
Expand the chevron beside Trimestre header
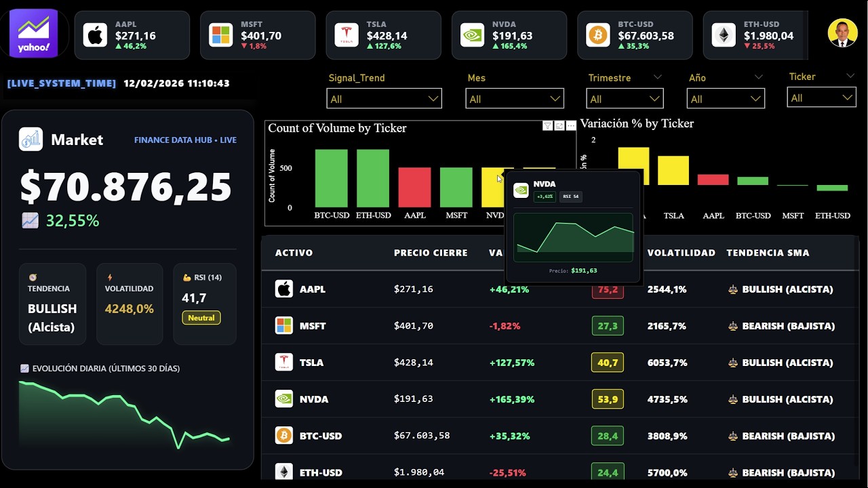point(657,77)
